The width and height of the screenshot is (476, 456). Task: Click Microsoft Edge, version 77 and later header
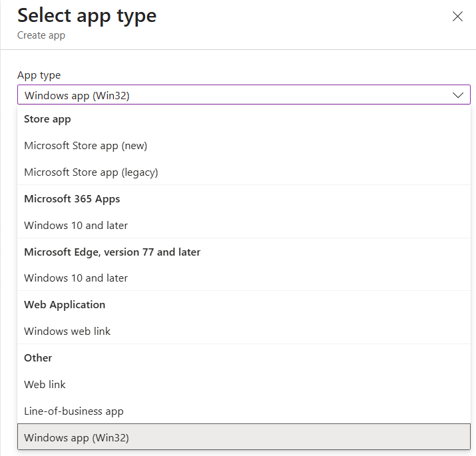click(113, 252)
